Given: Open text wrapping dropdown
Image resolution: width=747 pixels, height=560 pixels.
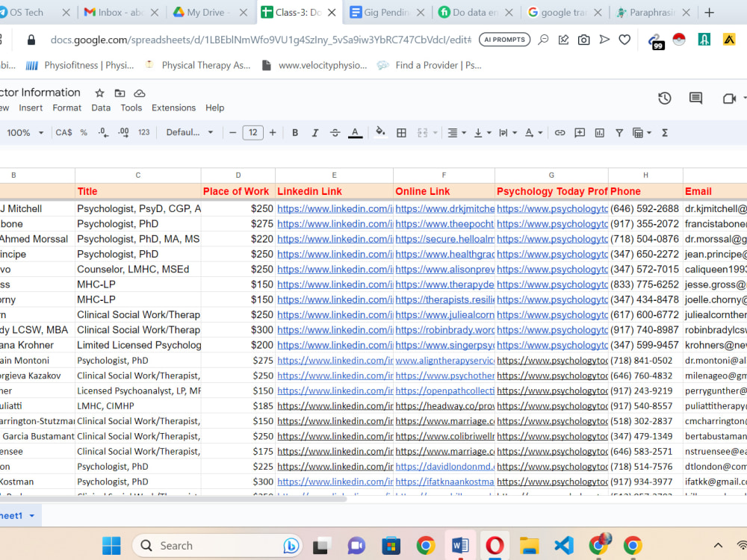Looking at the screenshot, I should 507,133.
